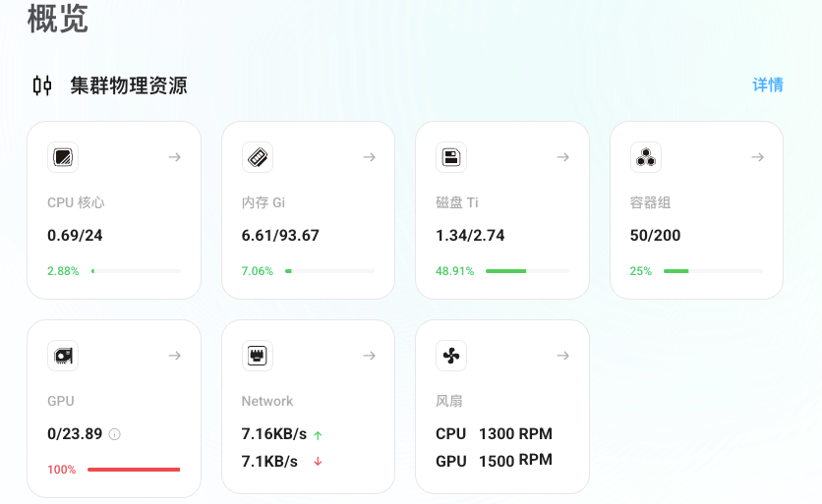This screenshot has height=504, width=822.
Task: Open CPU 核心 card arrow
Action: pyautogui.click(x=175, y=157)
